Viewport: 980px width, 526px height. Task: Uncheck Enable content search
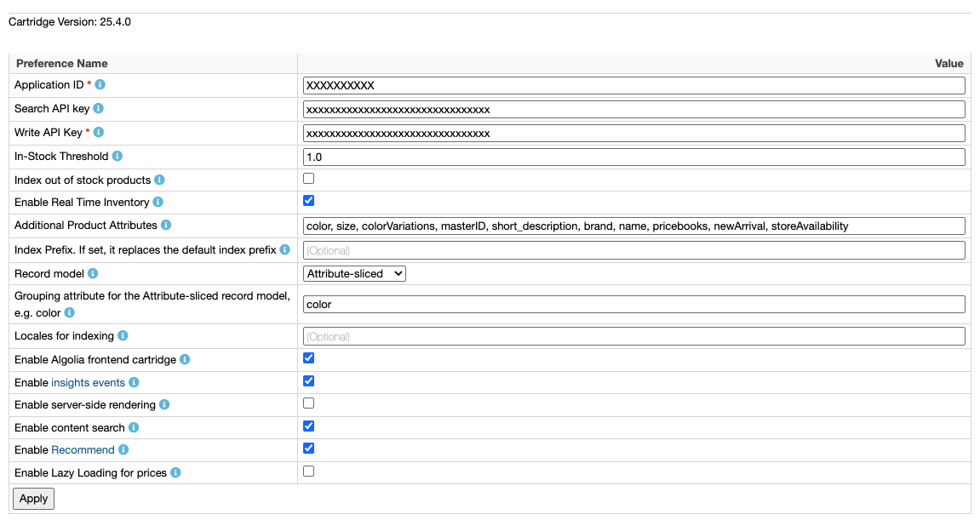tap(308, 426)
